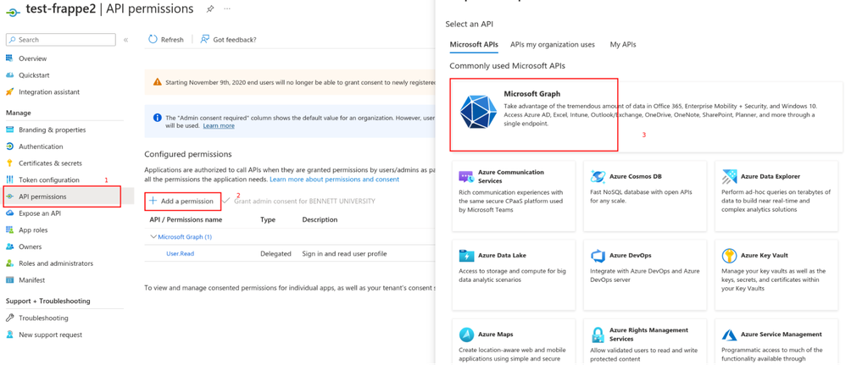
Task: Click the Azure Rights Management lock icon
Action: tap(598, 335)
